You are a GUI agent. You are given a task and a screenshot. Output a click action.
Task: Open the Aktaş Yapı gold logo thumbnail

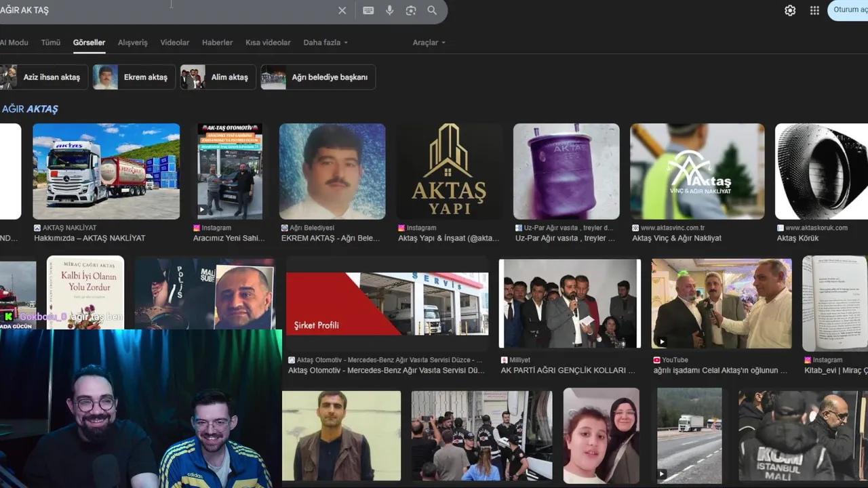pyautogui.click(x=450, y=171)
